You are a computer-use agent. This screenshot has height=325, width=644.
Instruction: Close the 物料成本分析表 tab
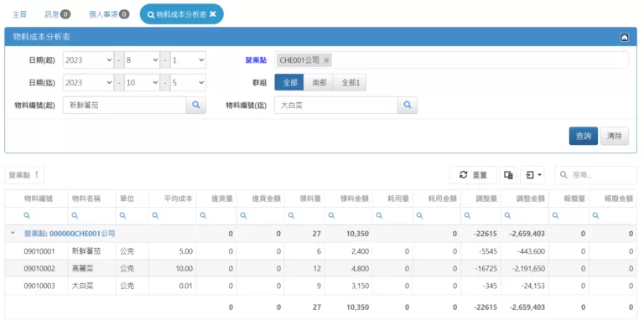click(x=213, y=14)
